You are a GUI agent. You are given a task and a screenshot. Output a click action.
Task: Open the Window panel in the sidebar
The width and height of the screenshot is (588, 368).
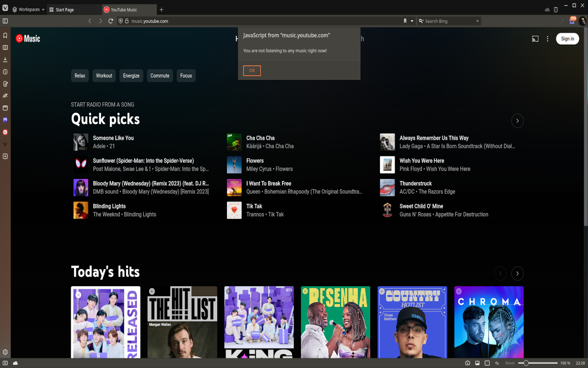5,108
